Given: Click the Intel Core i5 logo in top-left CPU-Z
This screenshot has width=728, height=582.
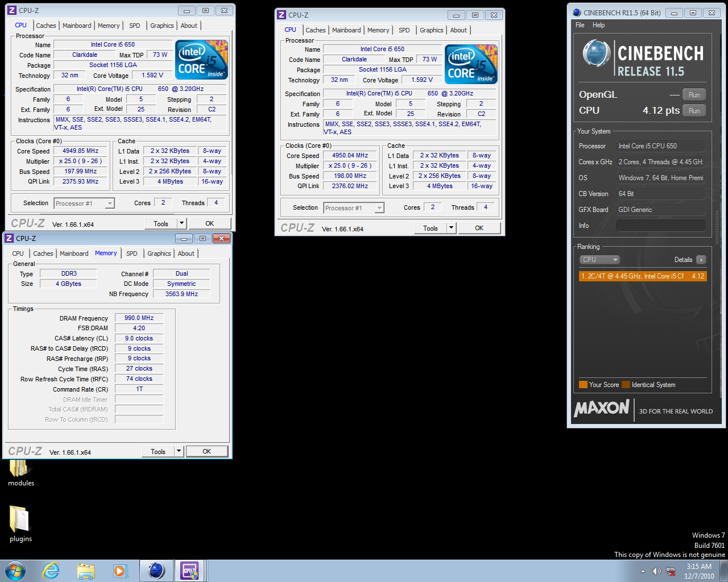Looking at the screenshot, I should point(202,59).
